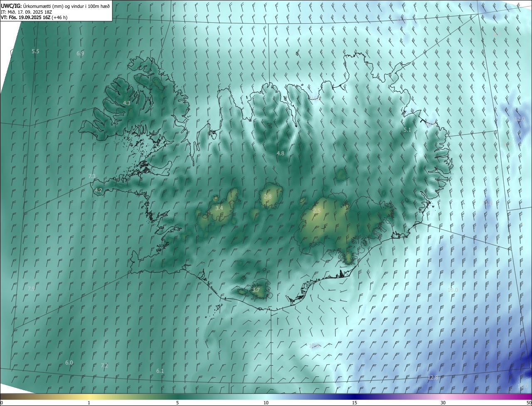Click the 2.5 value on the large glacier

pos(317,211)
